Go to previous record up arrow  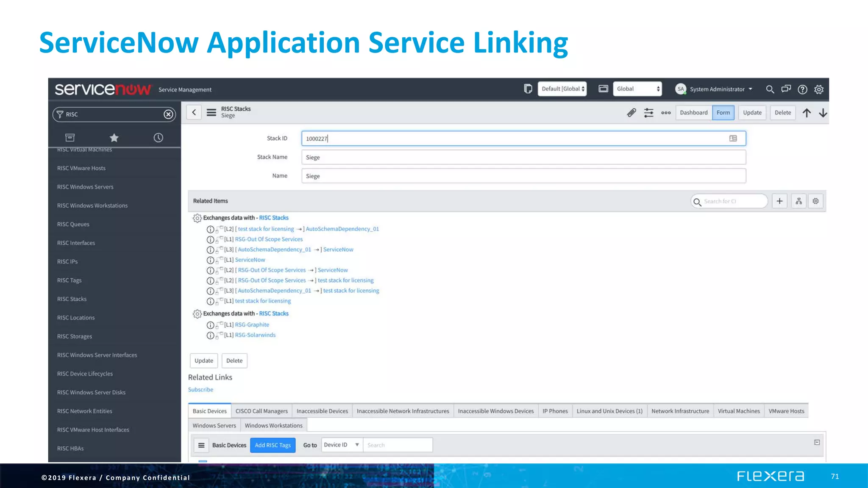807,113
